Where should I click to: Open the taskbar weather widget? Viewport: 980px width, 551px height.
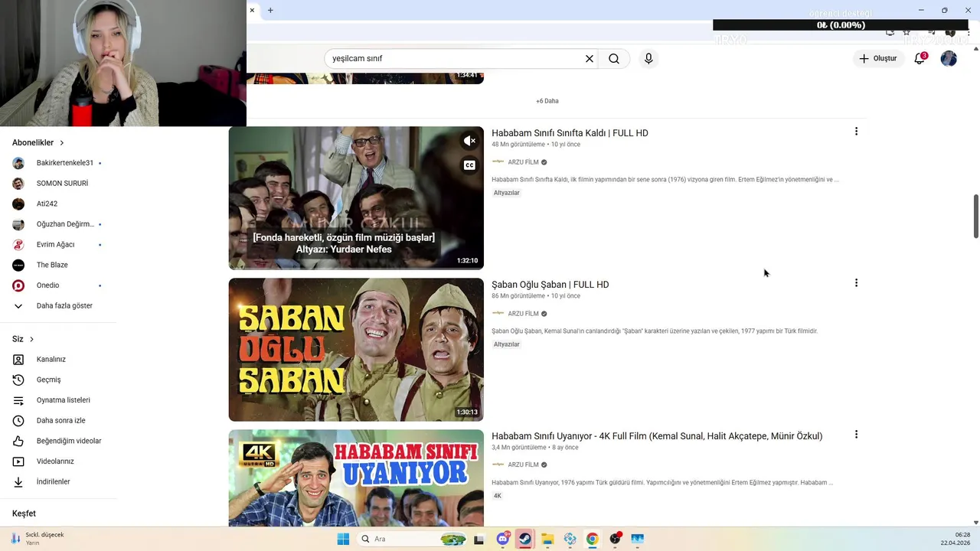37,539
